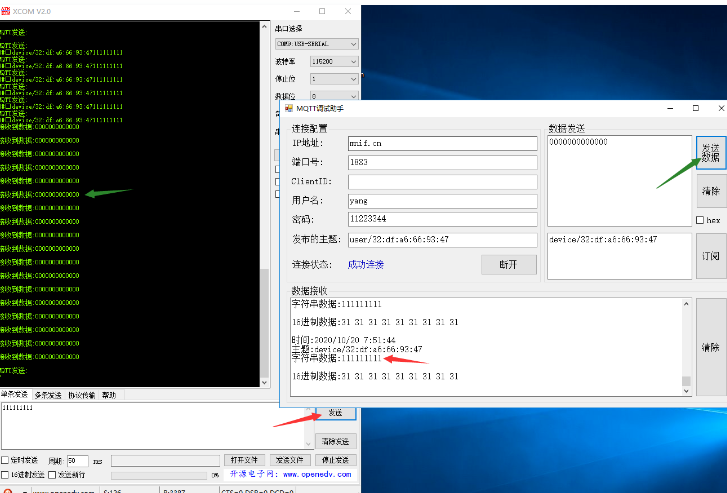Enable the 定时发送 checkbox

click(x=5, y=460)
